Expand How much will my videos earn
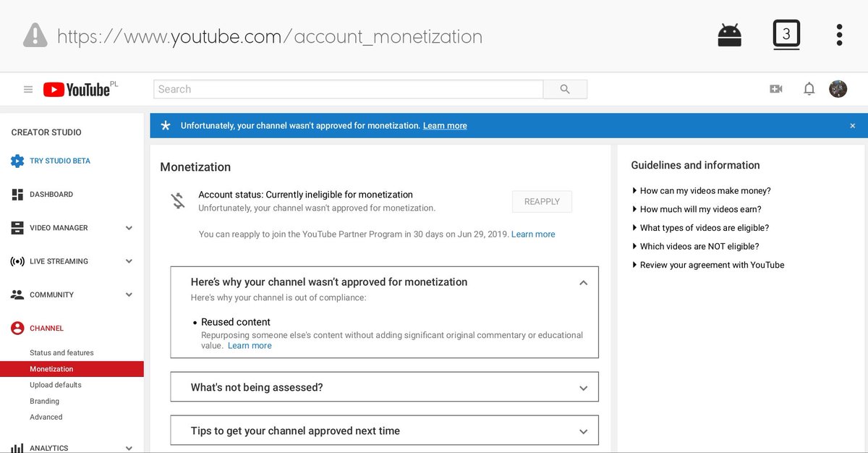Image resolution: width=868 pixels, height=453 pixels. point(697,209)
